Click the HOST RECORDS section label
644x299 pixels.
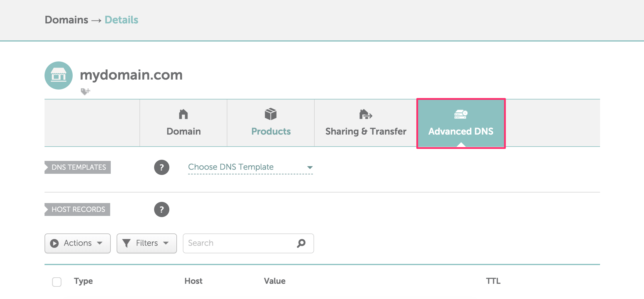point(77,209)
